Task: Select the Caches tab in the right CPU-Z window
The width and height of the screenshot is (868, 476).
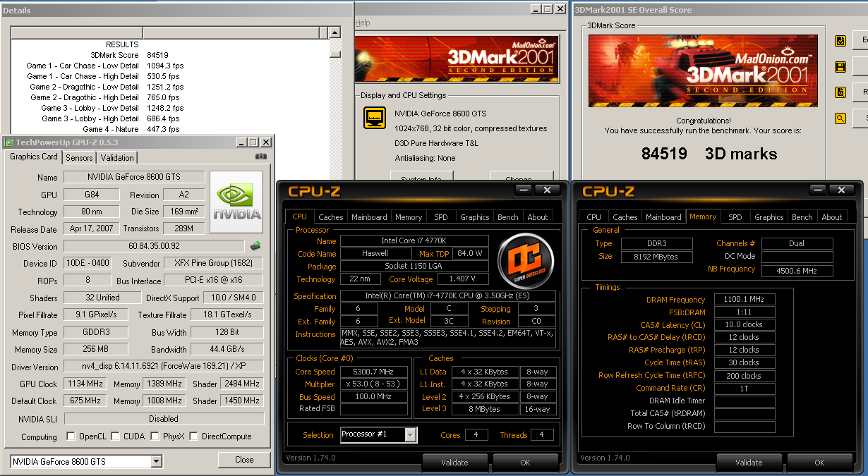Action: (x=625, y=217)
